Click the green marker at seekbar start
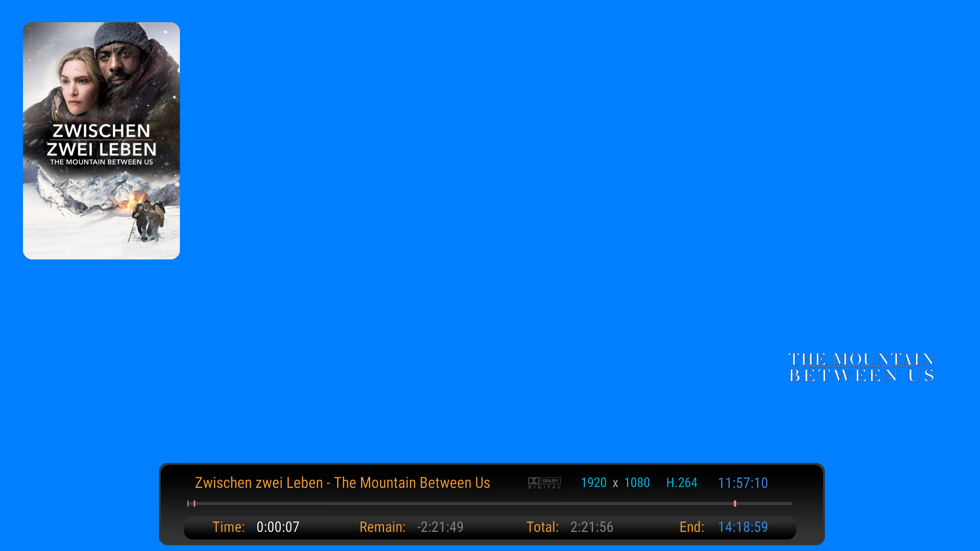This screenshot has width=980, height=551. (x=188, y=504)
